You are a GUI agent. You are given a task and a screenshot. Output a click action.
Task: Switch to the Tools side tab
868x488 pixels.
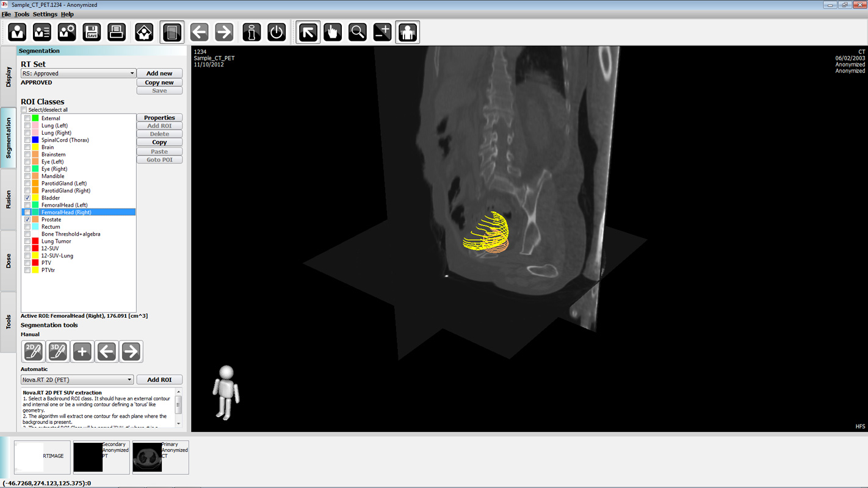pos(9,321)
